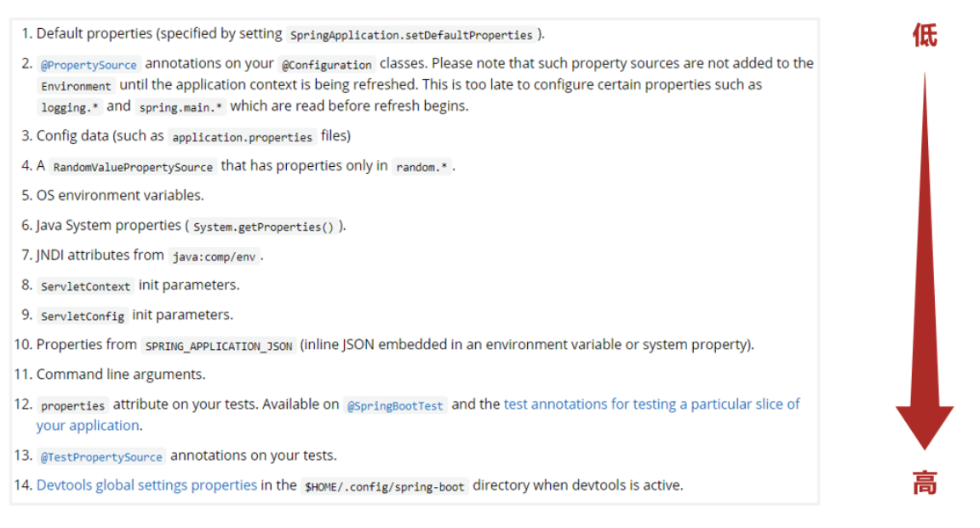
Task: Click the System.getProperties() code snippet
Action: click(264, 227)
